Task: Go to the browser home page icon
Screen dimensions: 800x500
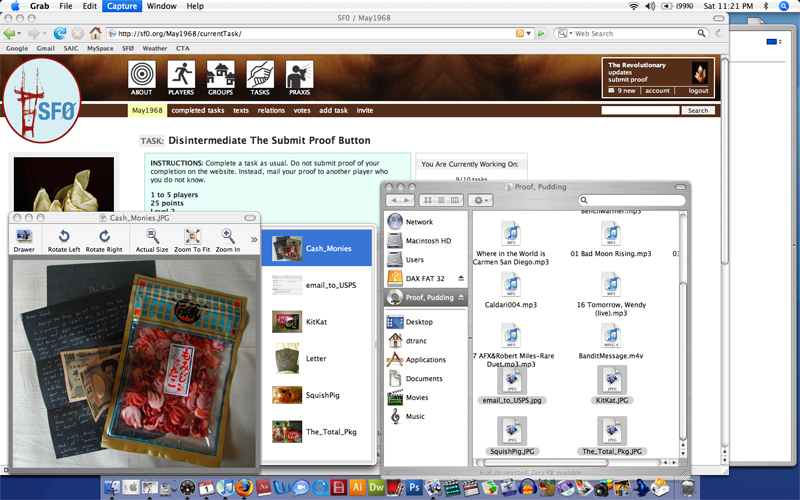Action: tap(95, 33)
